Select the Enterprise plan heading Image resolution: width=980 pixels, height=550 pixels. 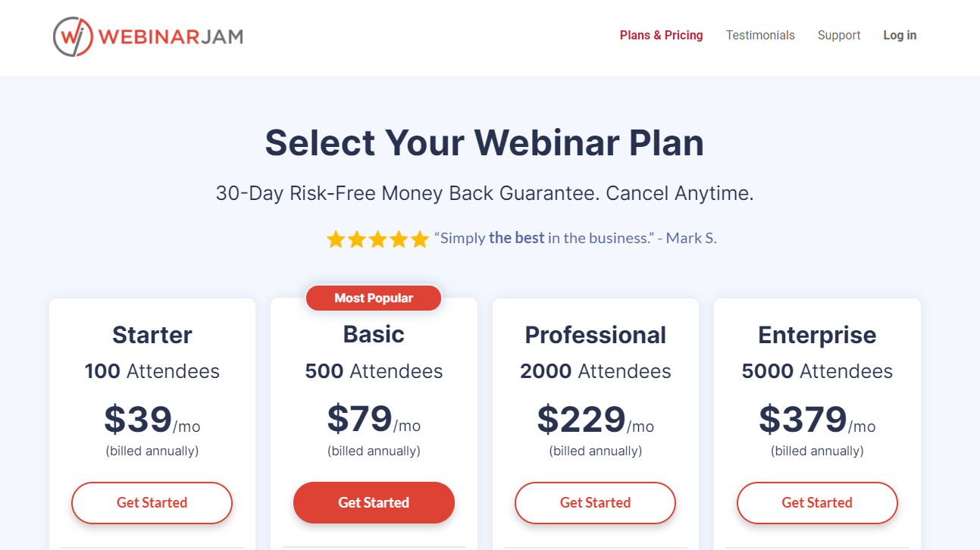point(817,334)
